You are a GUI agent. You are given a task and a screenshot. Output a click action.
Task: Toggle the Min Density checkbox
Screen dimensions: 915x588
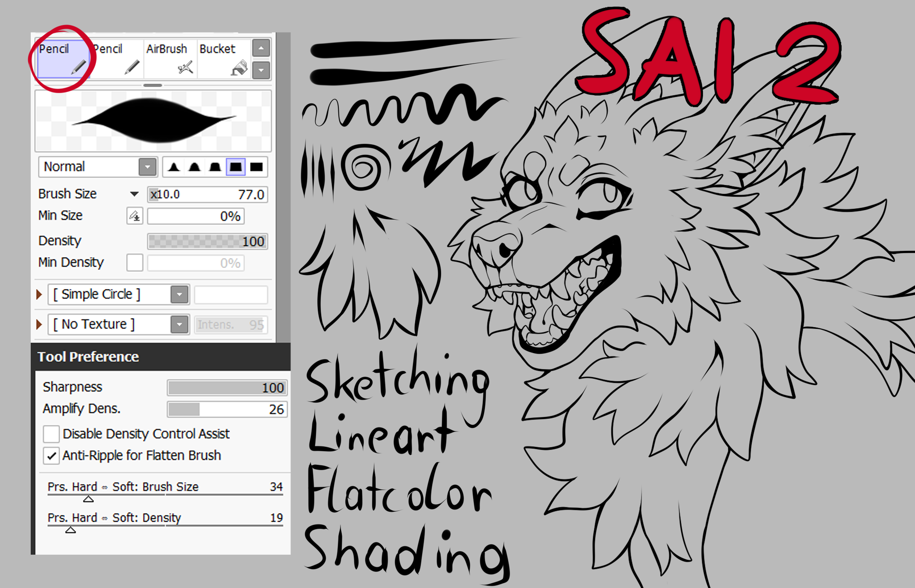click(x=135, y=263)
